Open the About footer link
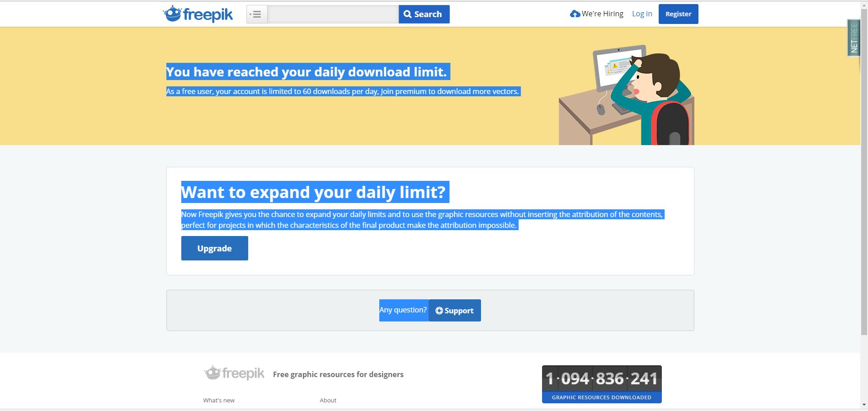This screenshot has height=411, width=868. [328, 400]
